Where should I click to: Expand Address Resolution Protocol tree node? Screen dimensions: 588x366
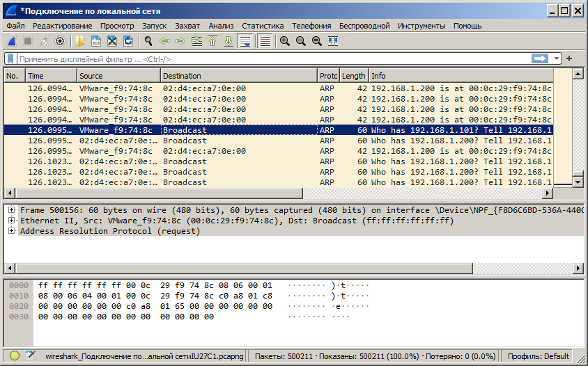[x=12, y=231]
